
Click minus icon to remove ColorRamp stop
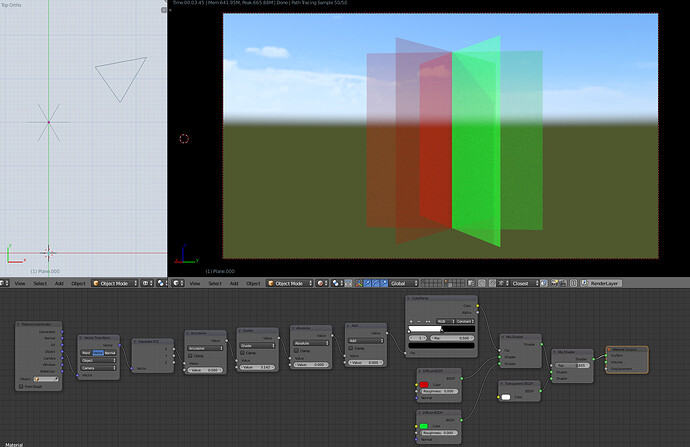point(419,322)
